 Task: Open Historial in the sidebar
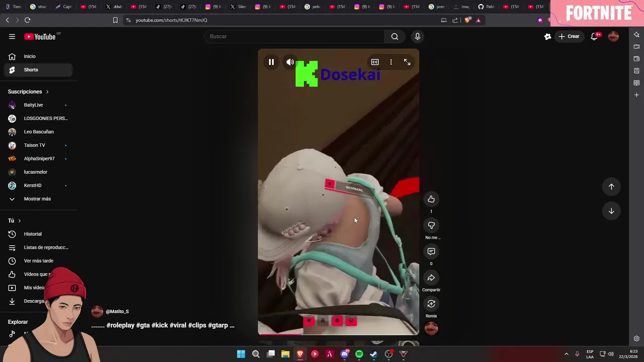tap(38, 234)
